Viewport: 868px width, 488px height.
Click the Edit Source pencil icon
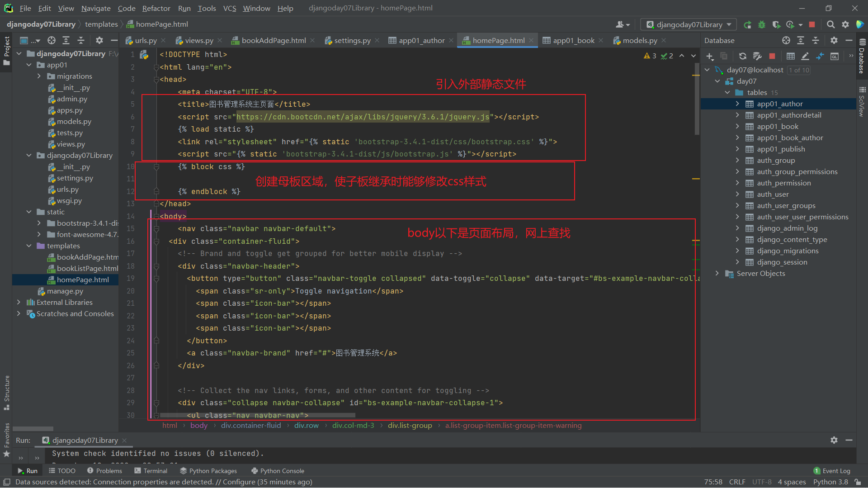point(805,57)
